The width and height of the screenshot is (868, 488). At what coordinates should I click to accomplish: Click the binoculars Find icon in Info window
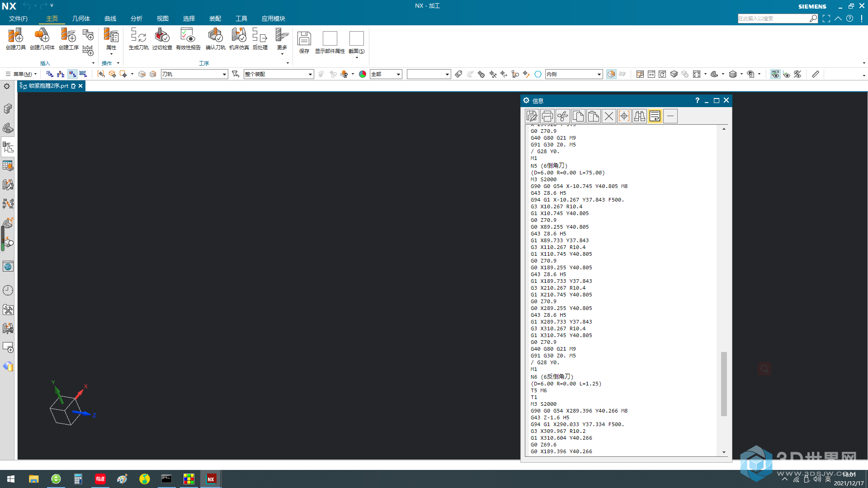[x=640, y=116]
